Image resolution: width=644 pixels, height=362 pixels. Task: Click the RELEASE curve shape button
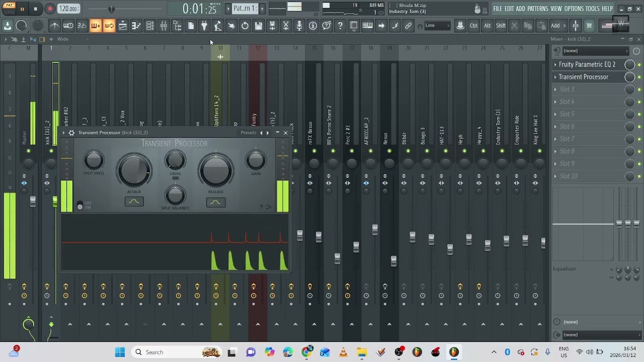pos(216,202)
